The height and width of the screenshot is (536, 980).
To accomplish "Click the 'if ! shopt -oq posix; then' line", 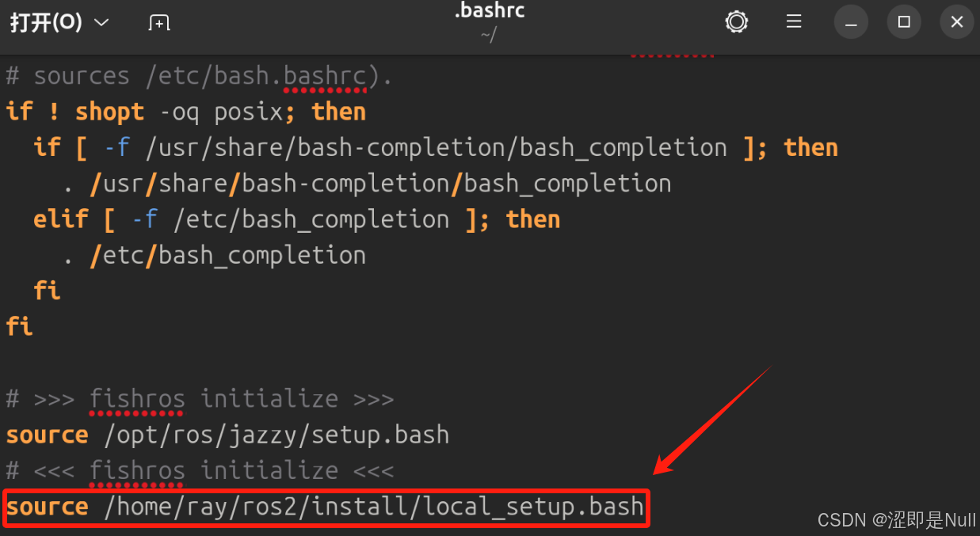I will point(185,112).
